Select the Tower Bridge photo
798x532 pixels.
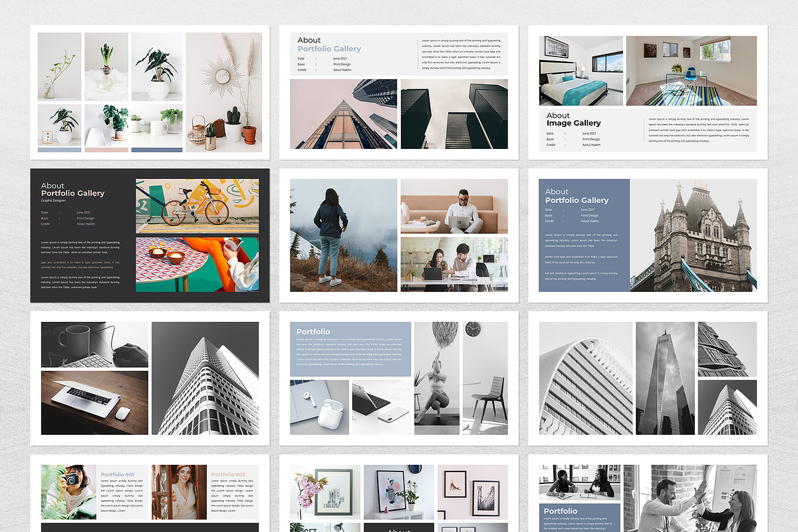[694, 235]
